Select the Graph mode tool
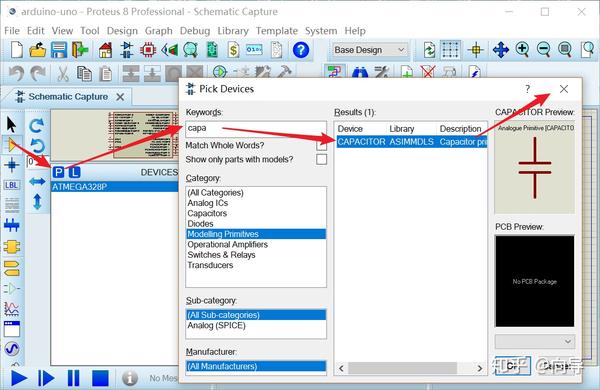The height and width of the screenshot is (390, 600). (11, 308)
